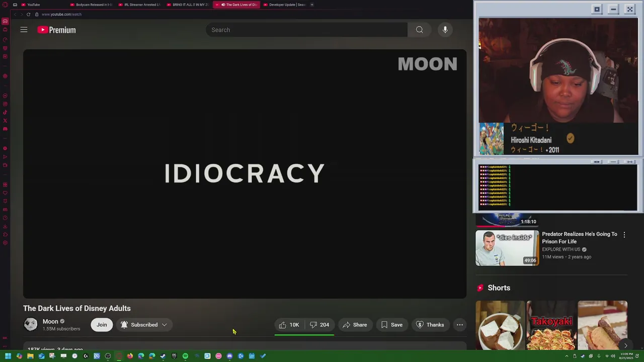644x362 pixels.
Task: Expand the Subscribed notification dropdown
Action: click(144, 325)
